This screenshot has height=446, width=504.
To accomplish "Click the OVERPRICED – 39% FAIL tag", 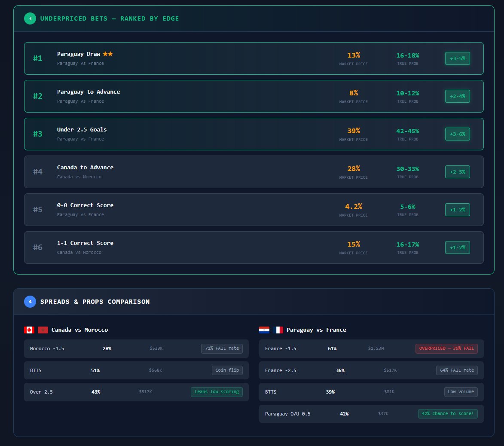I will [446, 348].
